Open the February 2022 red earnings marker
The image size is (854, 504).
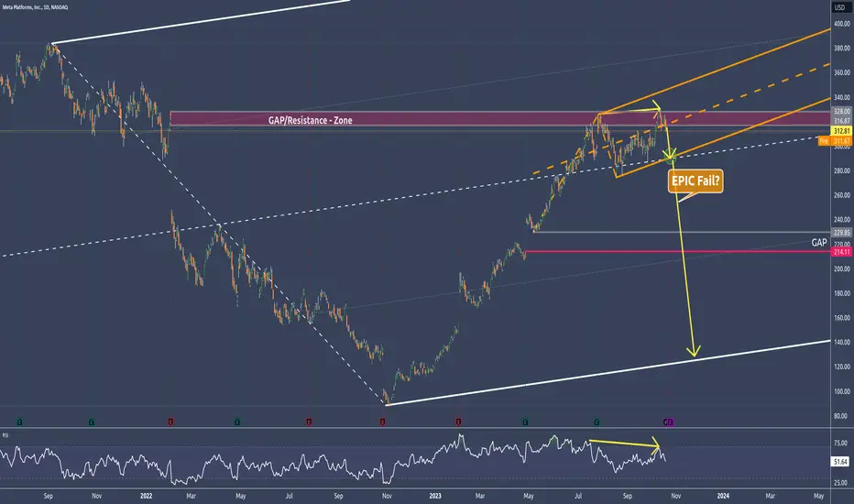(171, 422)
